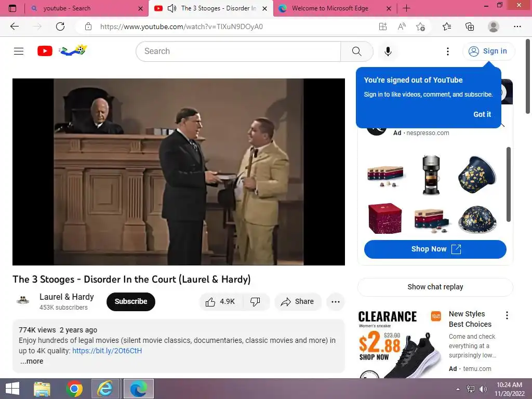Add this page to favorites
Image resolution: width=532 pixels, height=399 pixels.
click(x=420, y=26)
